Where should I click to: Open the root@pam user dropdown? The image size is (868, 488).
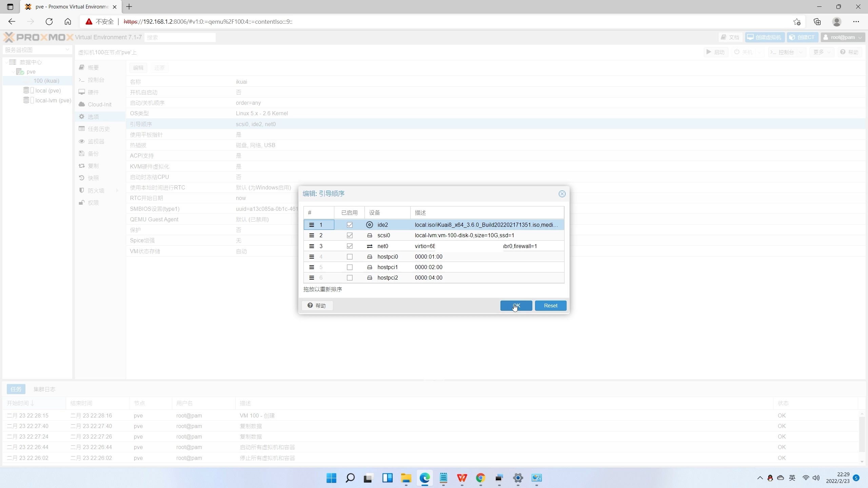pyautogui.click(x=843, y=37)
